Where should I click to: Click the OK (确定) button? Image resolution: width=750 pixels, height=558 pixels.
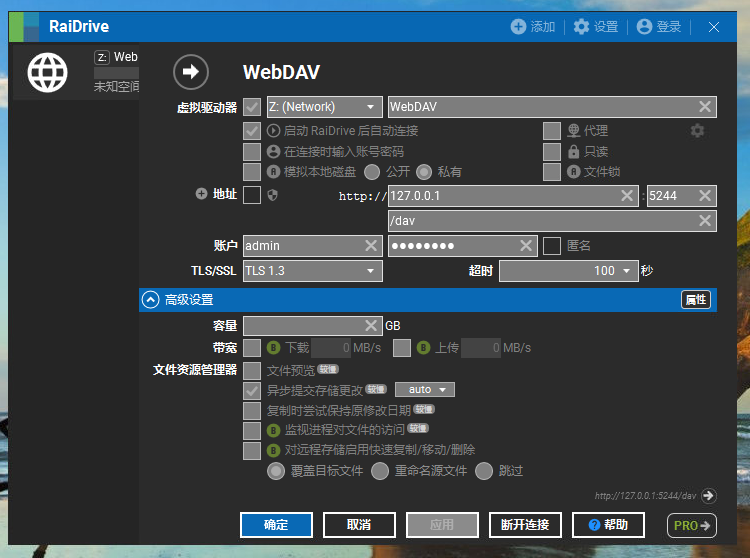[276, 525]
